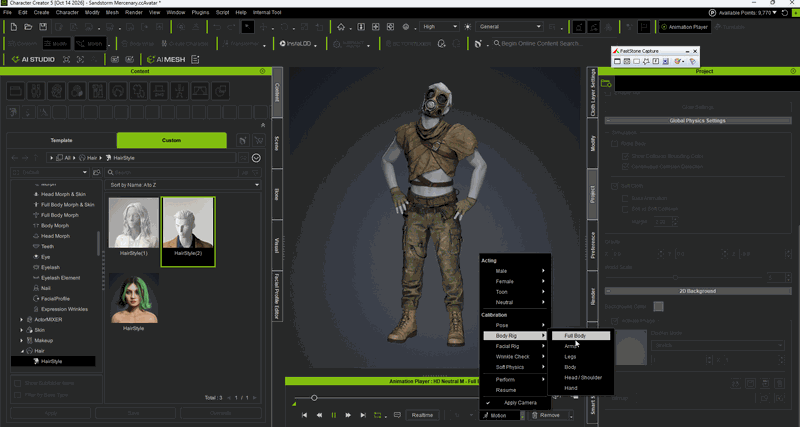This screenshot has height=427, width=800.
Task: Click the Head category icon in Content panel
Action: click(x=57, y=91)
